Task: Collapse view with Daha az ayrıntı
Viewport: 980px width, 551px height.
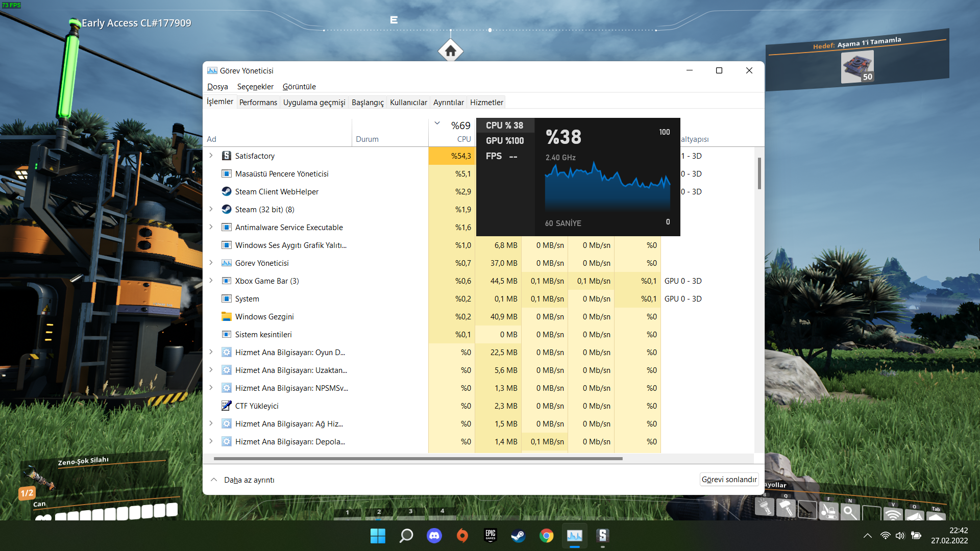Action: coord(243,480)
